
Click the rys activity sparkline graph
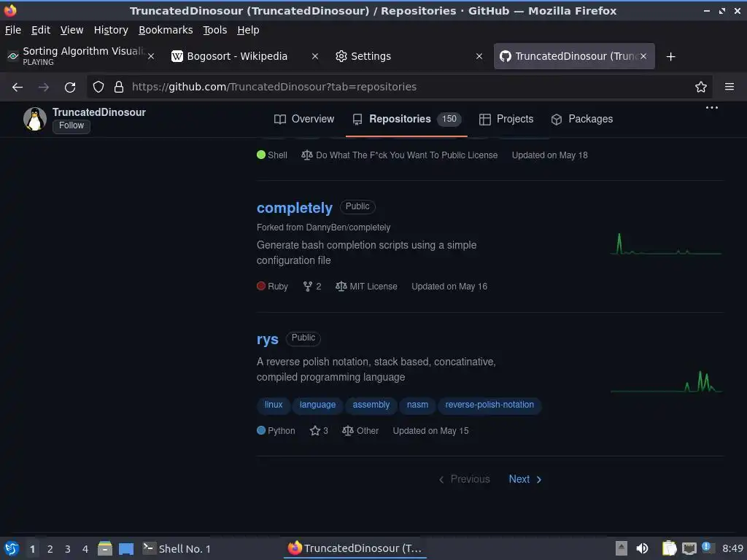coord(666,381)
